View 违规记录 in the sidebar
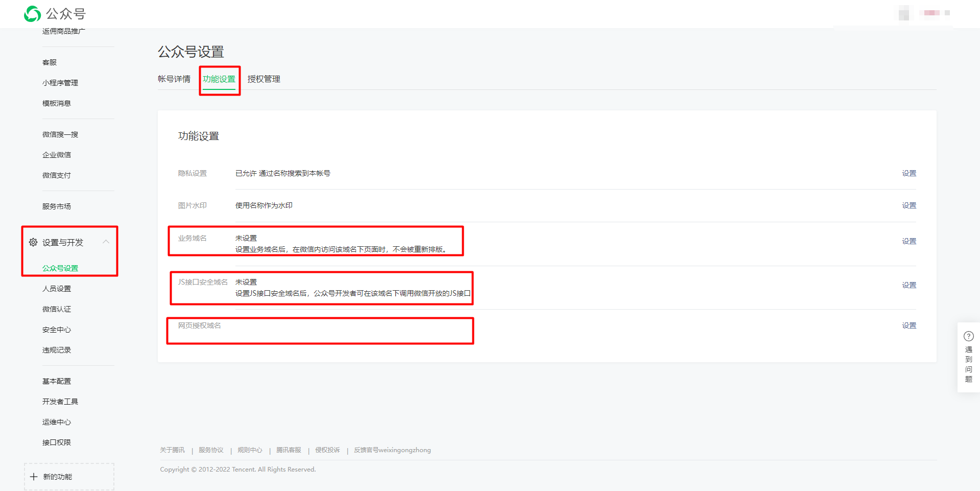Screen dimensions: 980x491 (x=57, y=350)
